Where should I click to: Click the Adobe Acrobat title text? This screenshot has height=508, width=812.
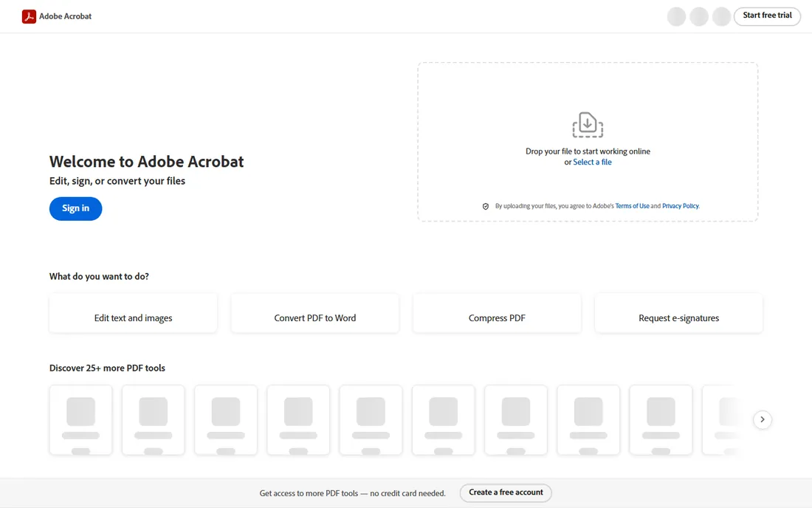pos(65,16)
